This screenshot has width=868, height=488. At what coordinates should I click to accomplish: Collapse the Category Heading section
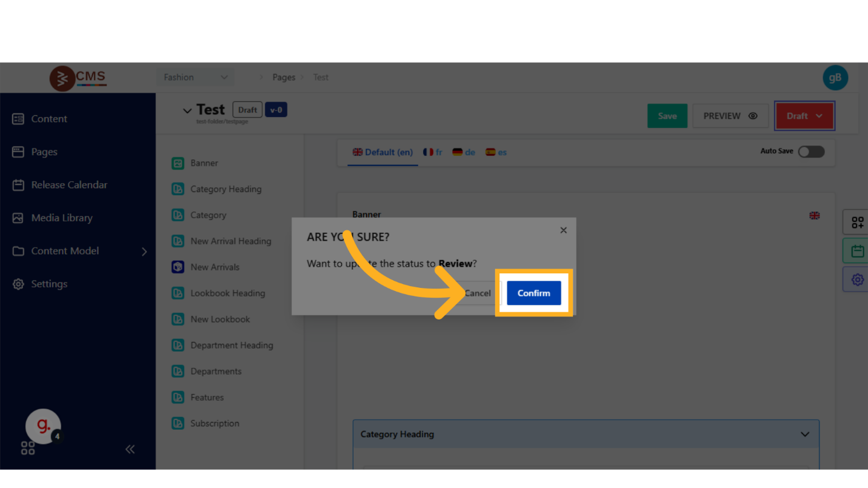804,434
